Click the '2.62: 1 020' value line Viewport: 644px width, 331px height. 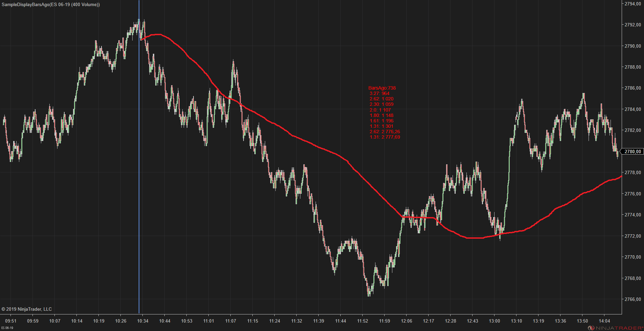pyautogui.click(x=382, y=99)
